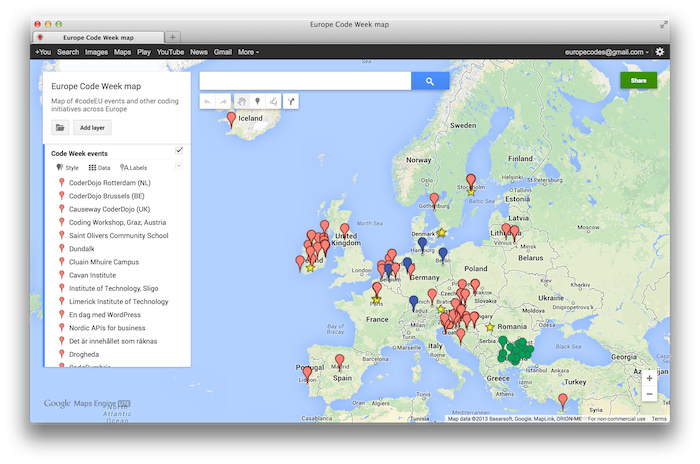Click the map search input field
700x464 pixels.
tap(305, 81)
